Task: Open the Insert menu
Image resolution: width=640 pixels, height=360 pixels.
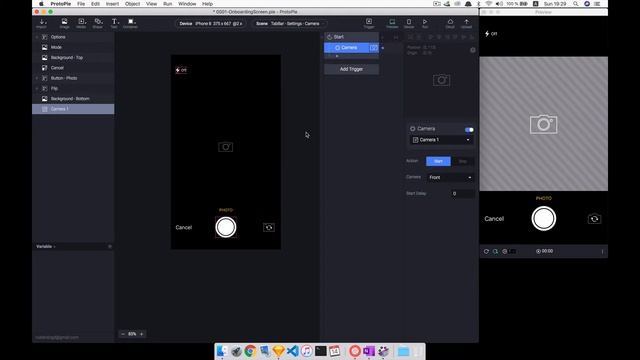Action: tap(112, 4)
